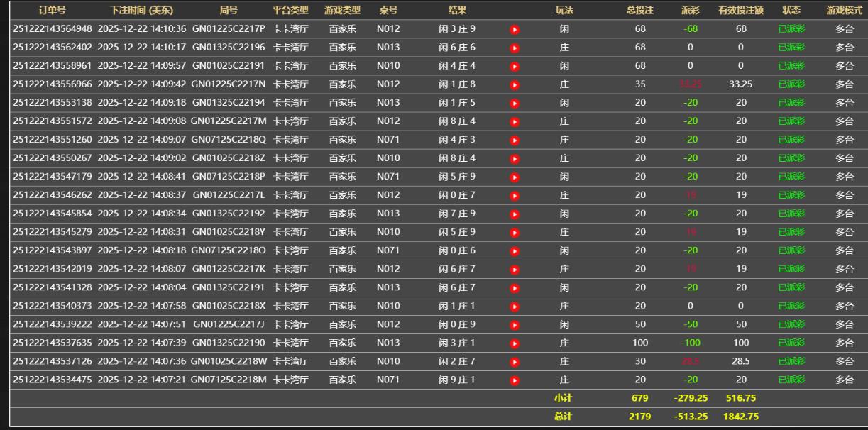868x430 pixels.
Task: Click the 有效投注额 column header
Action: point(740,11)
